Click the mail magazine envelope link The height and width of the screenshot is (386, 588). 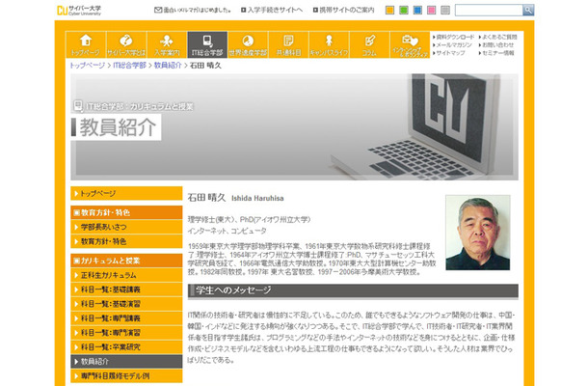(193, 11)
